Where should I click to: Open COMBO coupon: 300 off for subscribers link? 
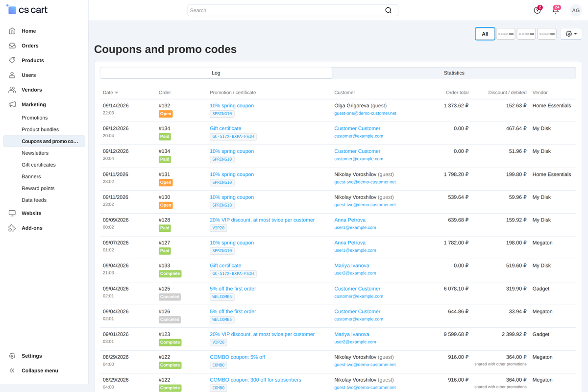click(255, 380)
